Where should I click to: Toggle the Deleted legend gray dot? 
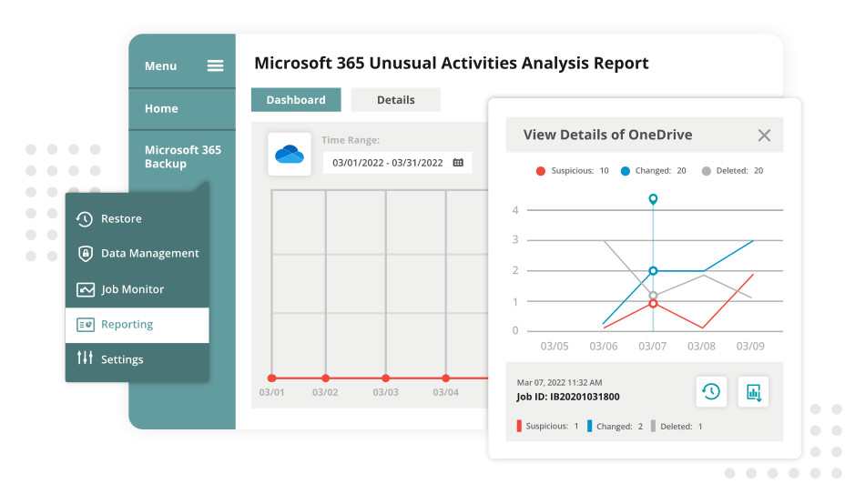click(707, 171)
